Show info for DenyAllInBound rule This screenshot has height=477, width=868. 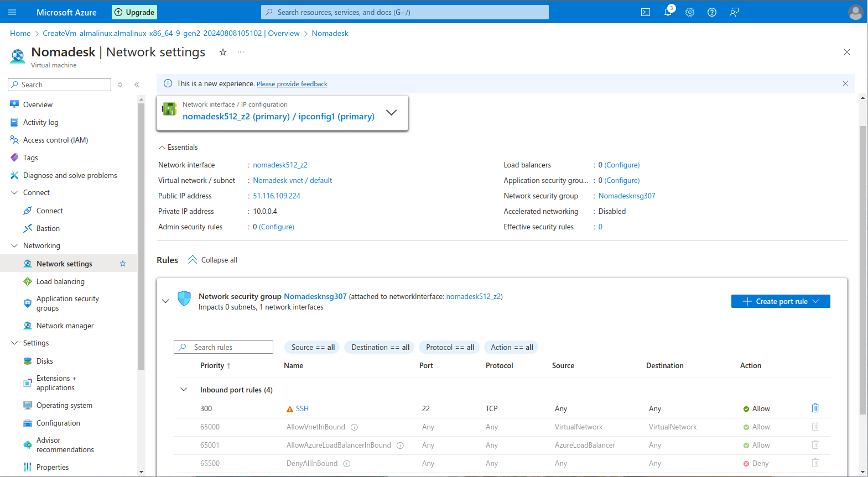point(347,464)
